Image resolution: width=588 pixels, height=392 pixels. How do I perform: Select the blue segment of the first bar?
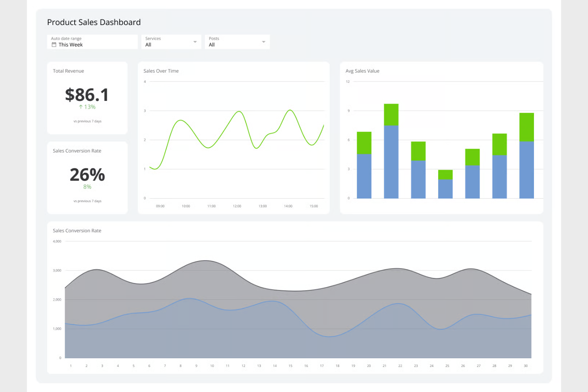pos(364,177)
